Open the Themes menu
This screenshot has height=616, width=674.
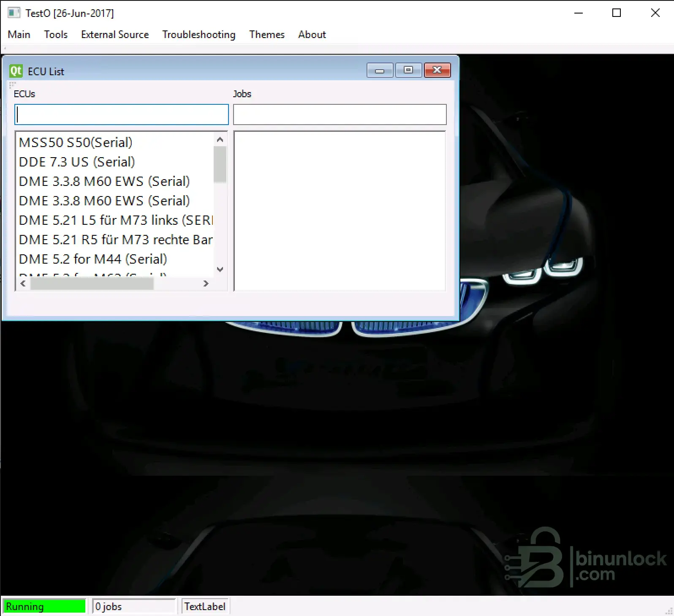tap(267, 35)
